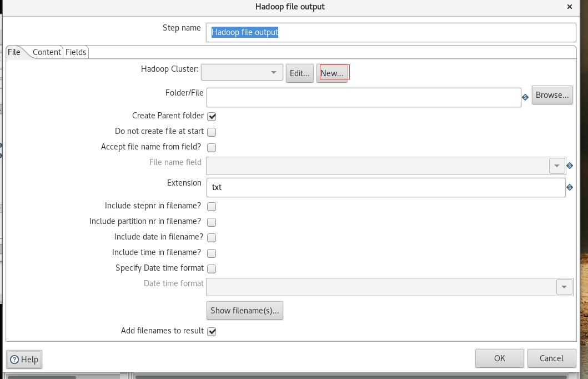Click Edit... for Hadoop Cluster
This screenshot has width=588, height=379.
click(x=300, y=73)
